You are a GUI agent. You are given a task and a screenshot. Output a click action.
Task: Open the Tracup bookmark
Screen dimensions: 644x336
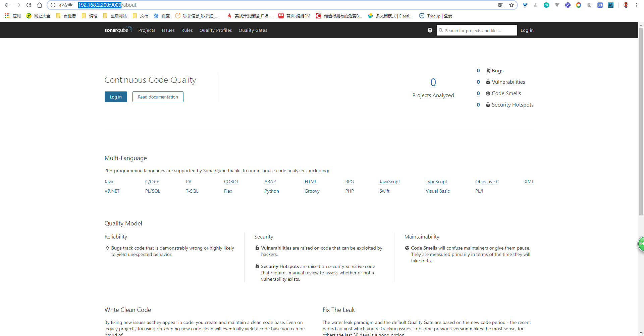(436, 16)
